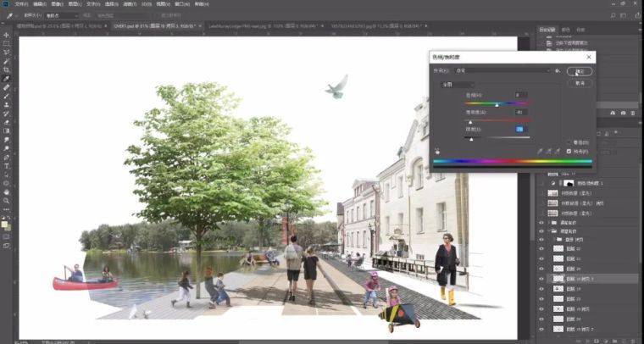The image size is (644, 344).
Task: Collapse the expanded layer group arrow
Action: [550, 231]
